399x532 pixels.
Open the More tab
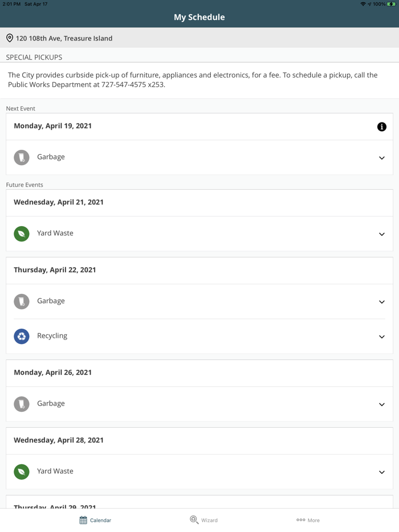pyautogui.click(x=308, y=520)
